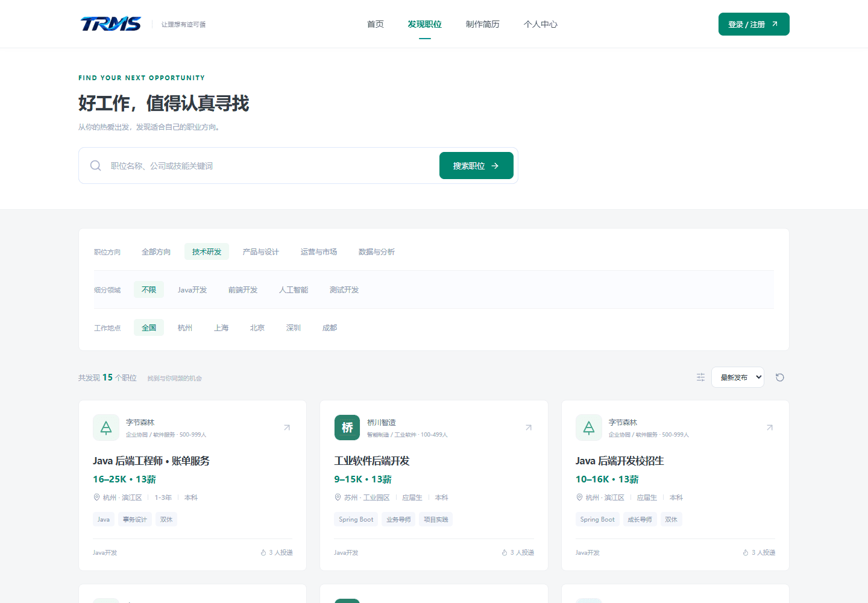
Task: Click the 事务设计 tag
Action: tap(135, 519)
